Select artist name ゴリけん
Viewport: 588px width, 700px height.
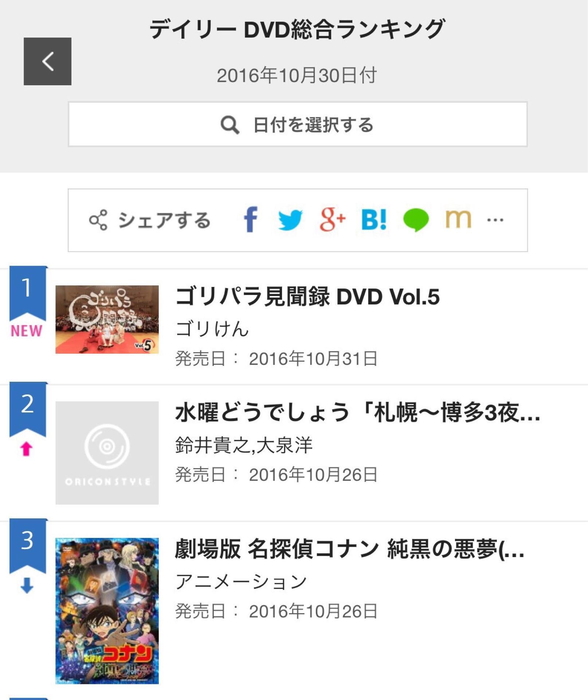tap(212, 329)
